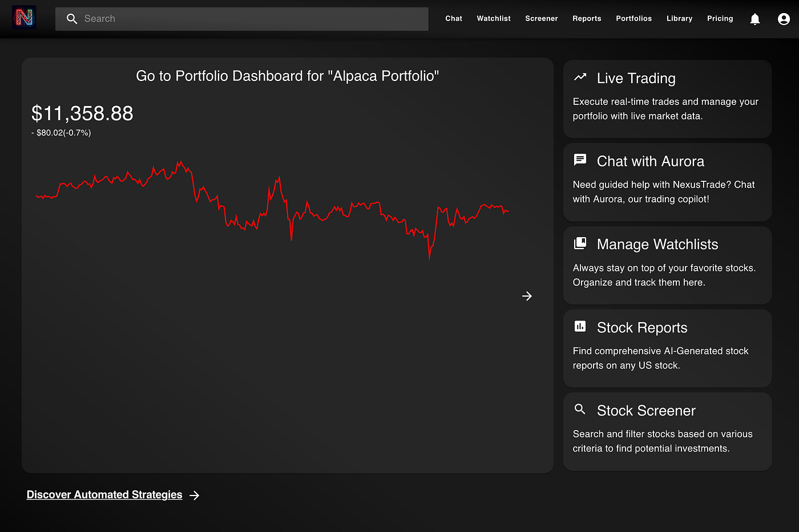Click the Stock Screener magnifier icon
This screenshot has height=532, width=799.
coord(579,408)
